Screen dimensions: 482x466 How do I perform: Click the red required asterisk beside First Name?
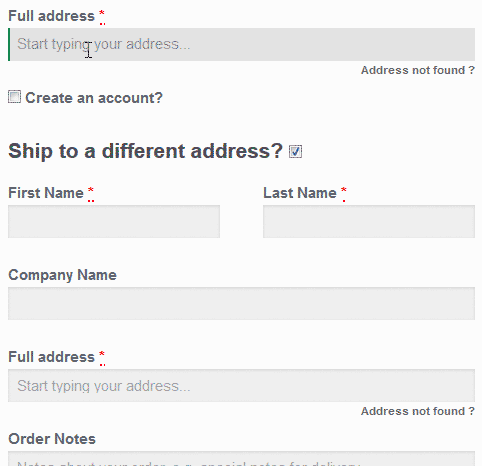[x=91, y=191]
